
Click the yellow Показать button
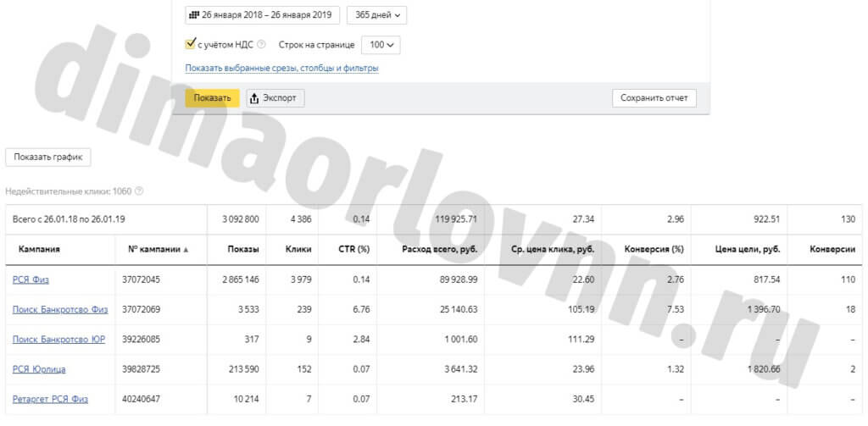pyautogui.click(x=212, y=98)
